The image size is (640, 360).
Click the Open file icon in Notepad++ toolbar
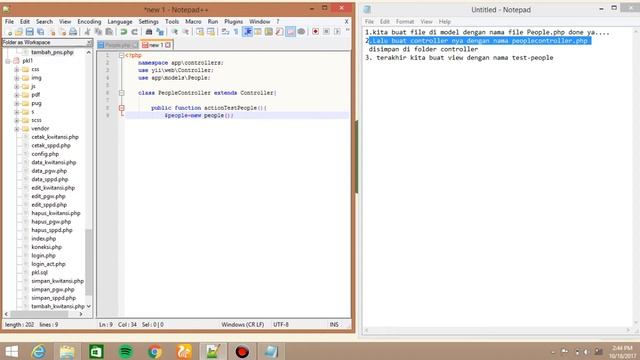19,32
